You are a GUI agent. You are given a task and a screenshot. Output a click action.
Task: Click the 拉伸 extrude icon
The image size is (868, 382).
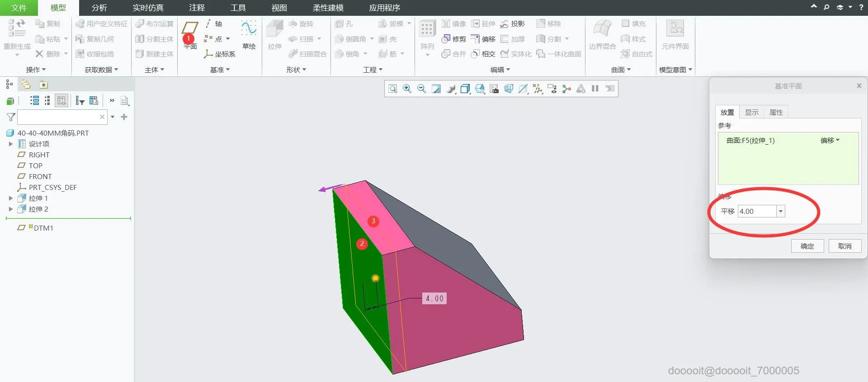click(274, 34)
